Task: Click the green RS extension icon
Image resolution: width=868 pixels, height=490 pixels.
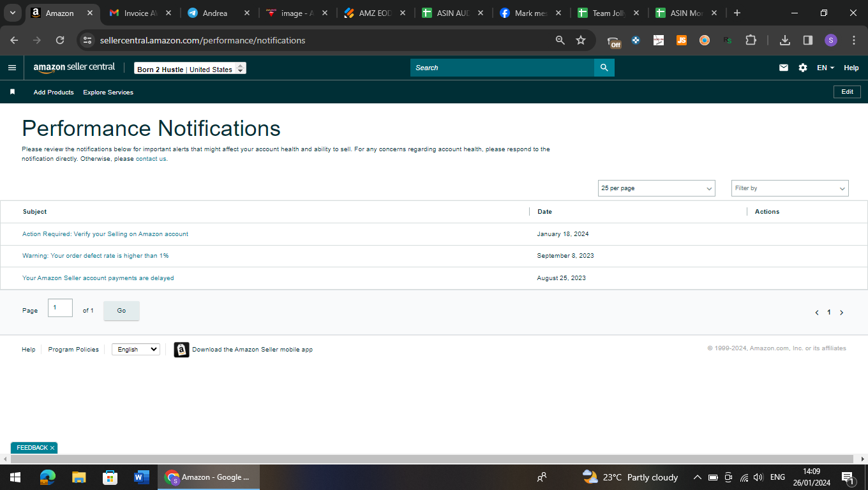Action: pos(728,40)
